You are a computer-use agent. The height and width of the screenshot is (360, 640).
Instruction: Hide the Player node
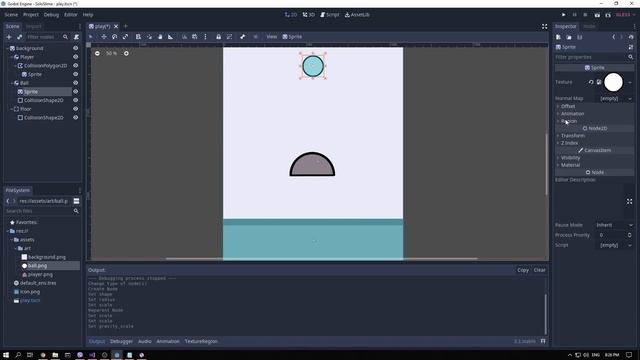click(x=76, y=57)
